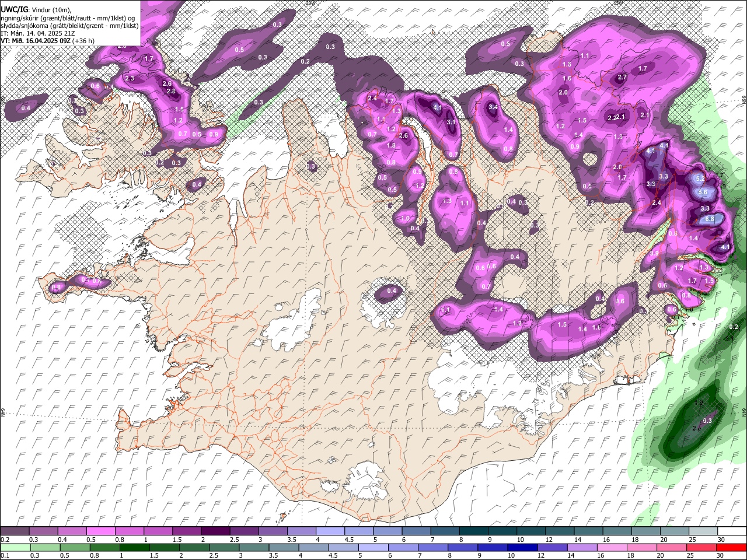Select the light lavender 4 swatch, top legend row
This screenshot has width=747, height=560.
pos(330,531)
